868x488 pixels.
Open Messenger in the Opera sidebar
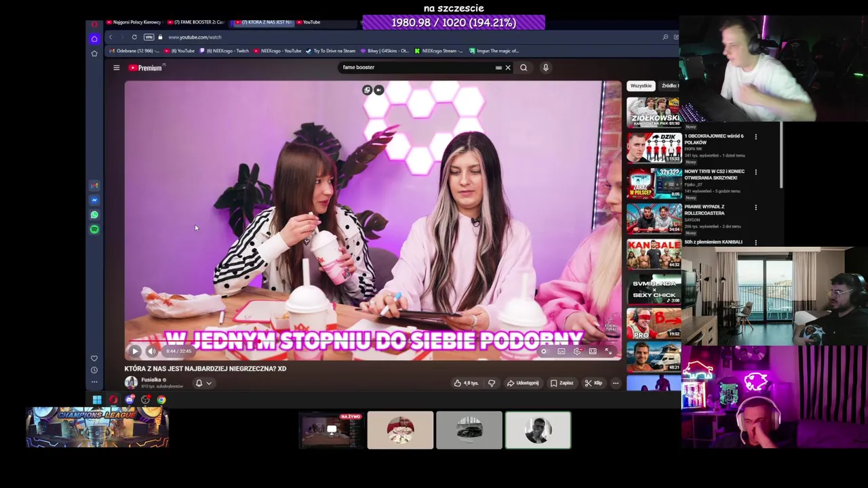94,200
